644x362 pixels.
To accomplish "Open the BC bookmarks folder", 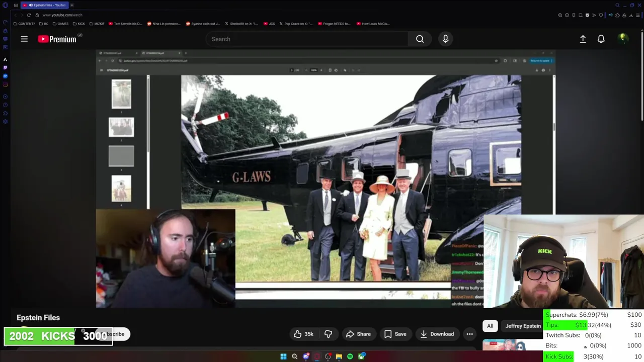I will (x=44, y=24).
